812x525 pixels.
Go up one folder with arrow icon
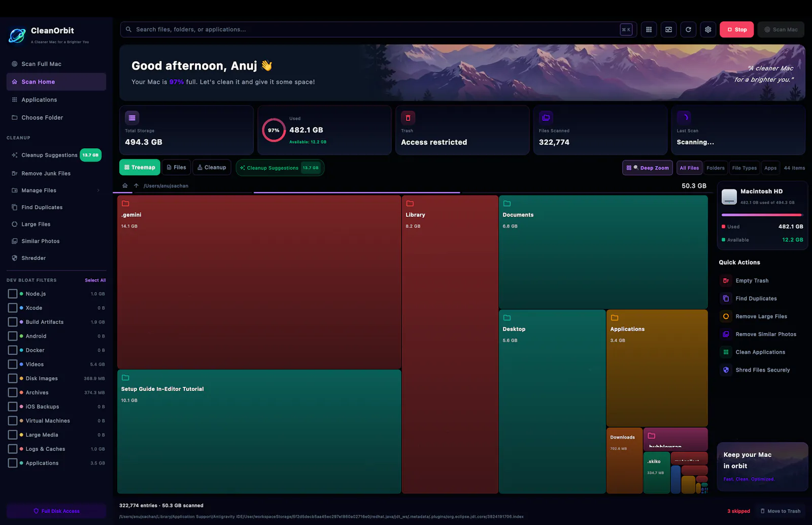tap(136, 186)
